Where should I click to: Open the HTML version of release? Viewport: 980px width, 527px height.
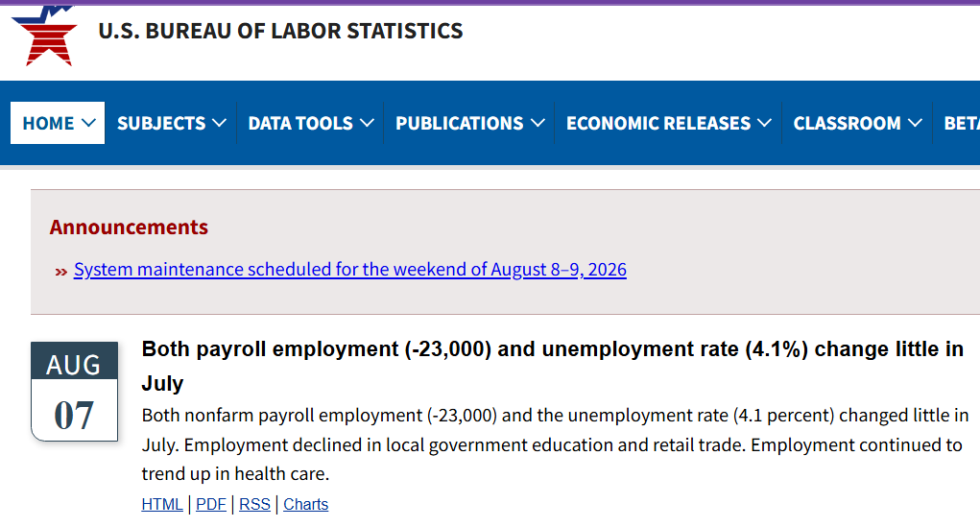[162, 504]
